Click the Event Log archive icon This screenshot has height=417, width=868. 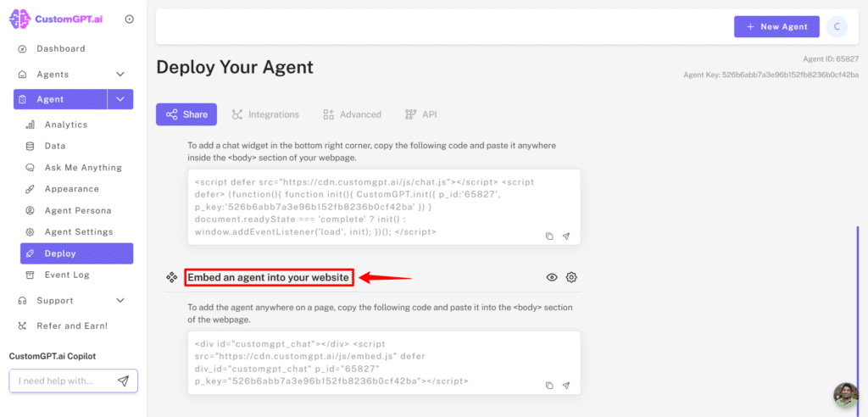(x=31, y=275)
